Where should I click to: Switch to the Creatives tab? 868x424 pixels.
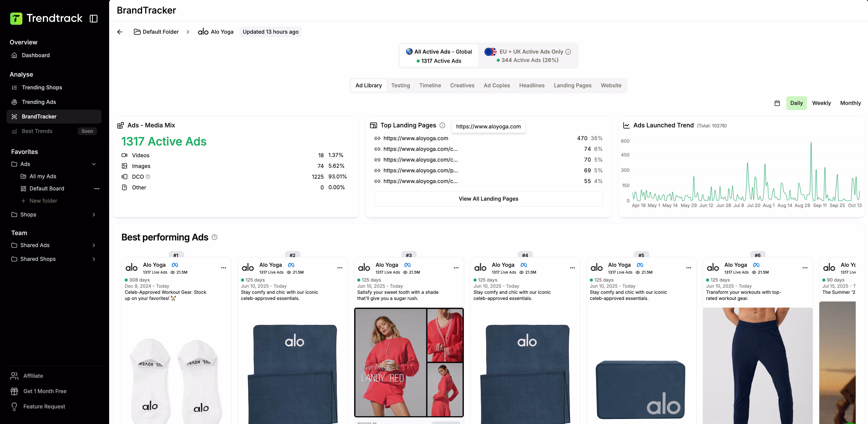462,85
